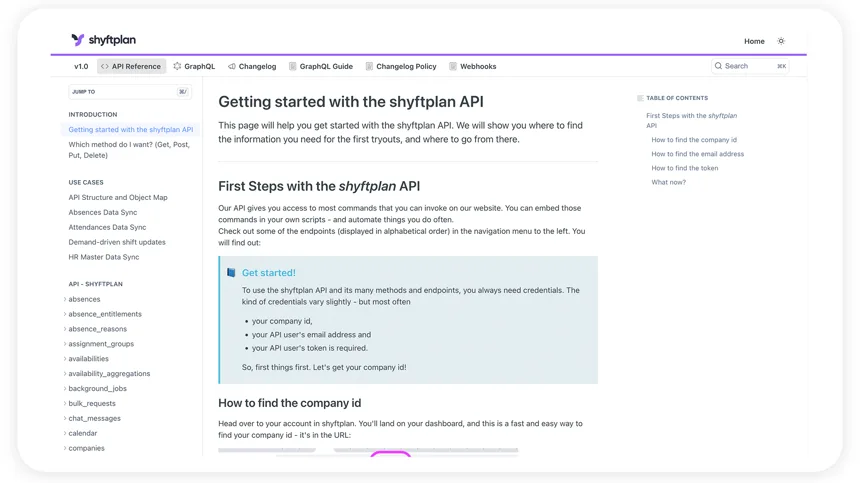
Task: Click the Changelog Policy document icon
Action: pyautogui.click(x=369, y=66)
